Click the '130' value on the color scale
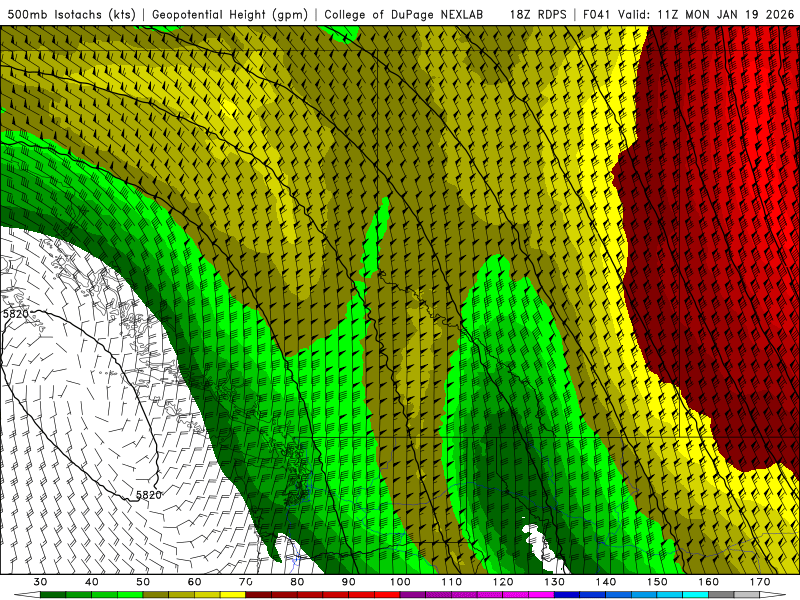Image resolution: width=800 pixels, height=600 pixels. (x=555, y=582)
